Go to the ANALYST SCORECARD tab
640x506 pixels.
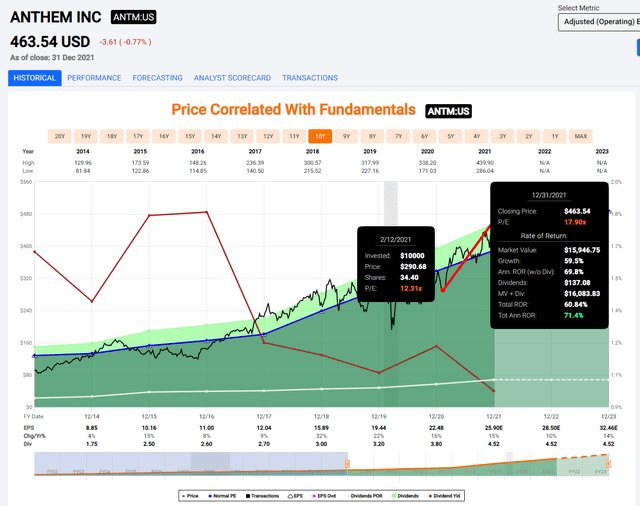[232, 78]
